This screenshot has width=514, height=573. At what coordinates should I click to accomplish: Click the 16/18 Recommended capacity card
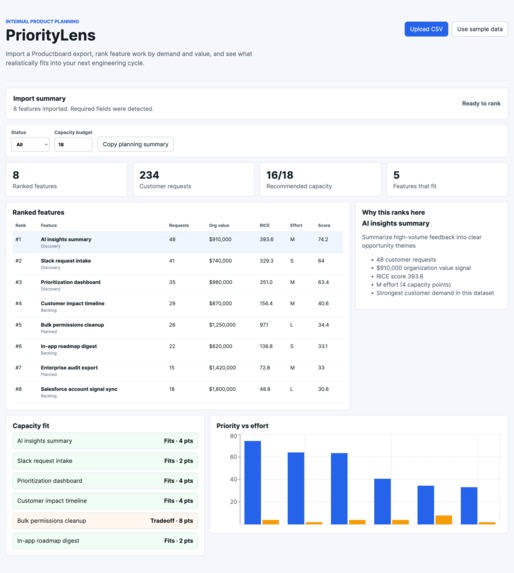click(x=320, y=179)
